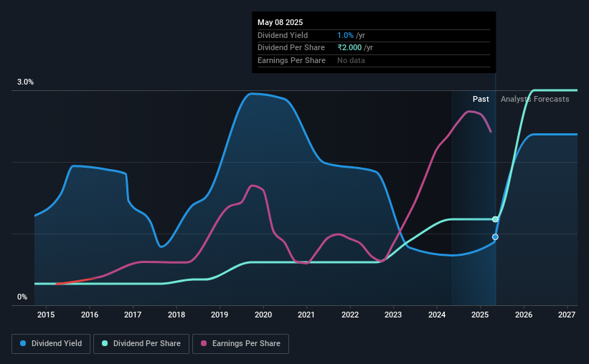Click the No data earnings value
Viewport: 589px width, 364px height.
(x=351, y=60)
